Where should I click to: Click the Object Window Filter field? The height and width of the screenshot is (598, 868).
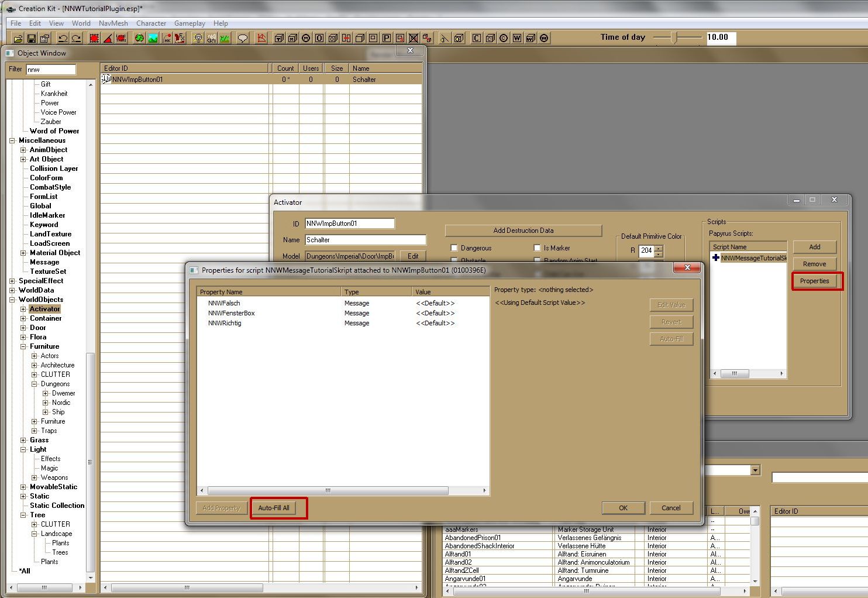point(51,70)
